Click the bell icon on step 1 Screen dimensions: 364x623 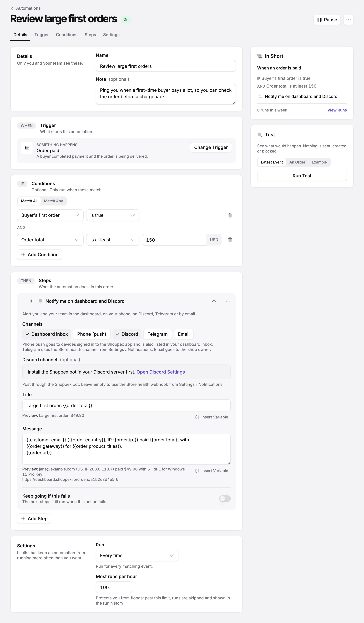[x=40, y=301]
